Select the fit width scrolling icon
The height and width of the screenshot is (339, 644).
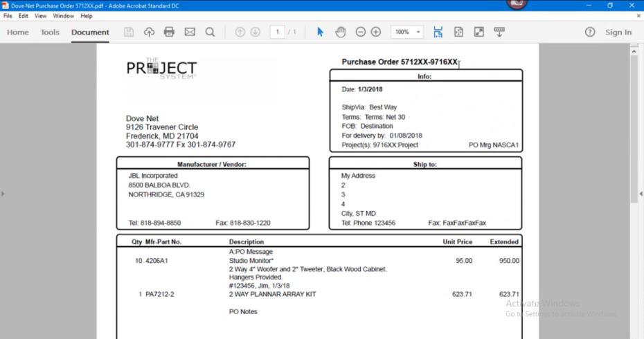point(438,32)
